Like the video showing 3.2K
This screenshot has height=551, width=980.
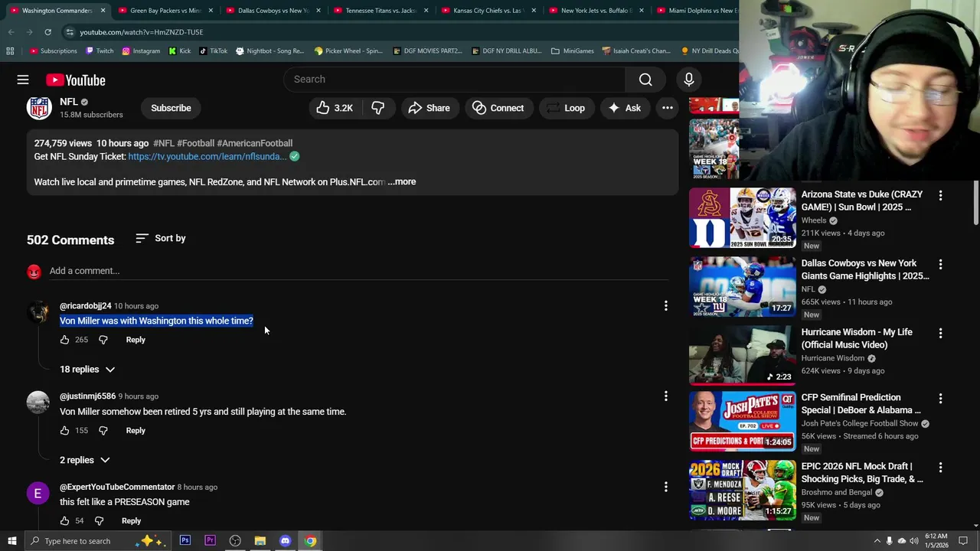click(334, 108)
